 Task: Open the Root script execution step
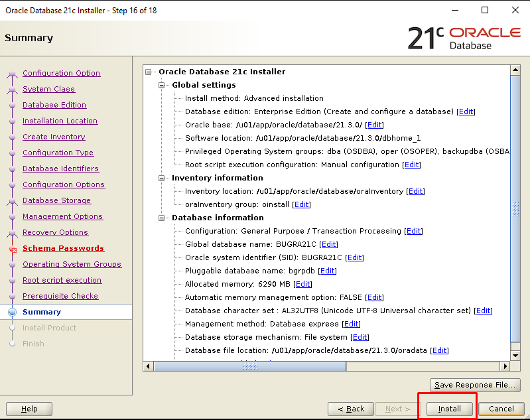click(x=62, y=279)
